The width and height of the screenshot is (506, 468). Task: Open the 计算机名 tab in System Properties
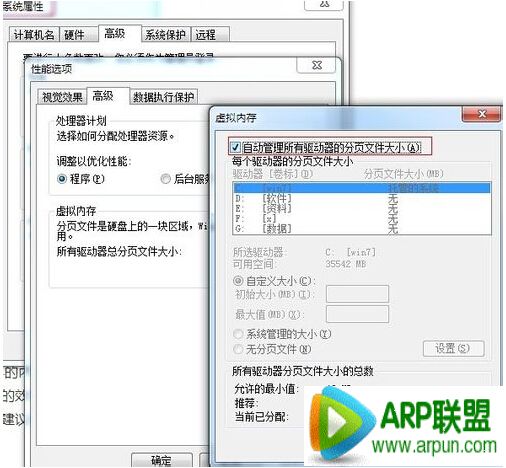tap(34, 35)
